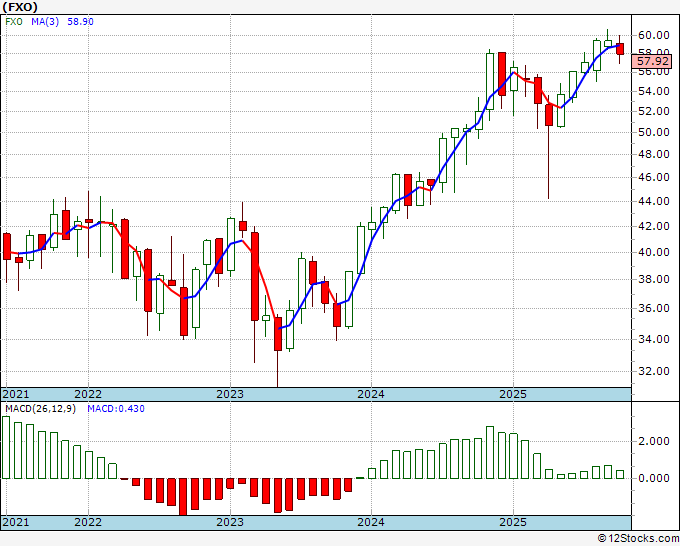Click the MACD:0.430 value label
Screen dimensions: 680x546
tap(116, 409)
